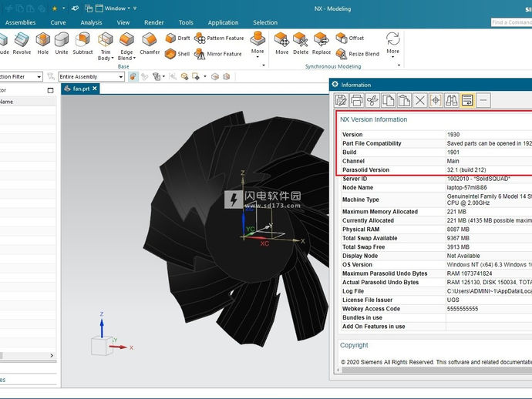Choose the Shell tool
The image size is (532, 399).
pos(177,54)
